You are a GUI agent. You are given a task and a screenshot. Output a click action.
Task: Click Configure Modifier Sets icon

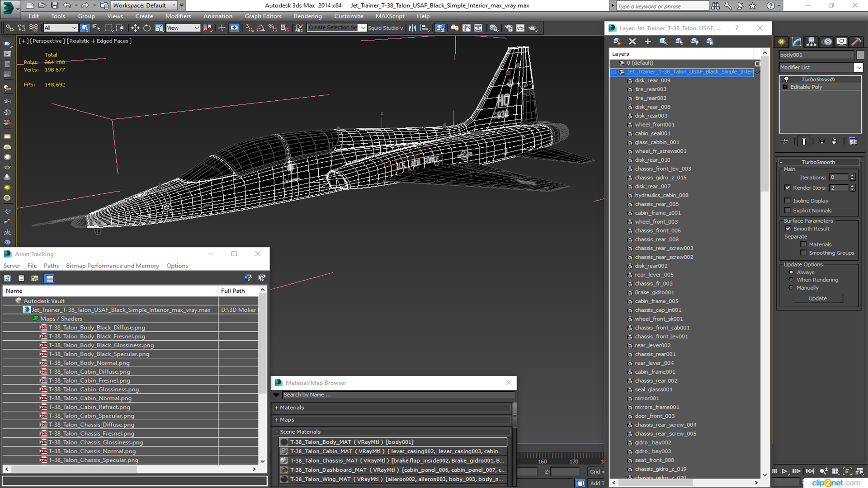pyautogui.click(x=853, y=141)
